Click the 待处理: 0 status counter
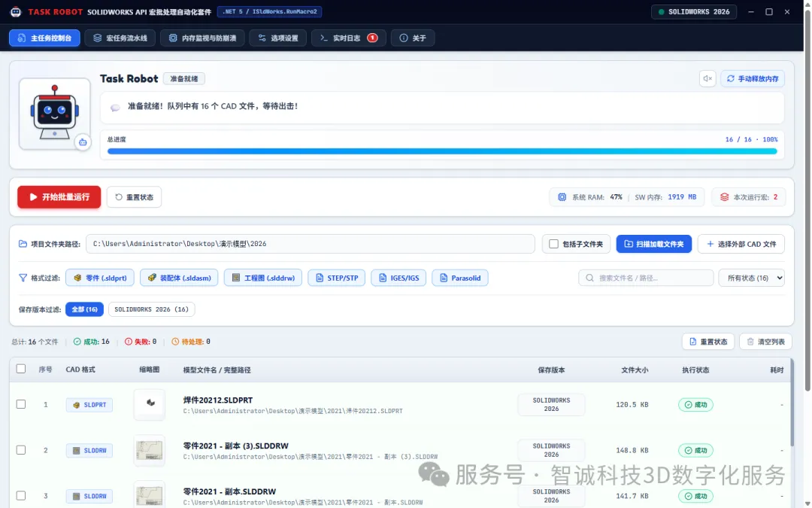Viewport: 812px width, 508px height. (x=190, y=342)
